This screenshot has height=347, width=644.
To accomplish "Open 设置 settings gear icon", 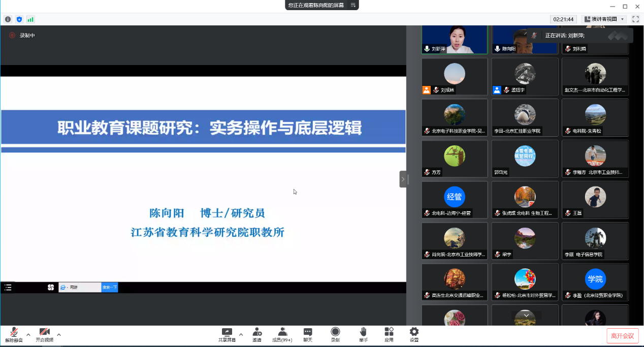I will 414,334.
